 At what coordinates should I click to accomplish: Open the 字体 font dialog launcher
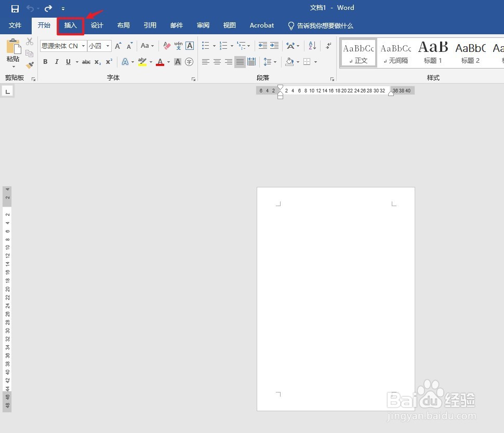point(193,79)
